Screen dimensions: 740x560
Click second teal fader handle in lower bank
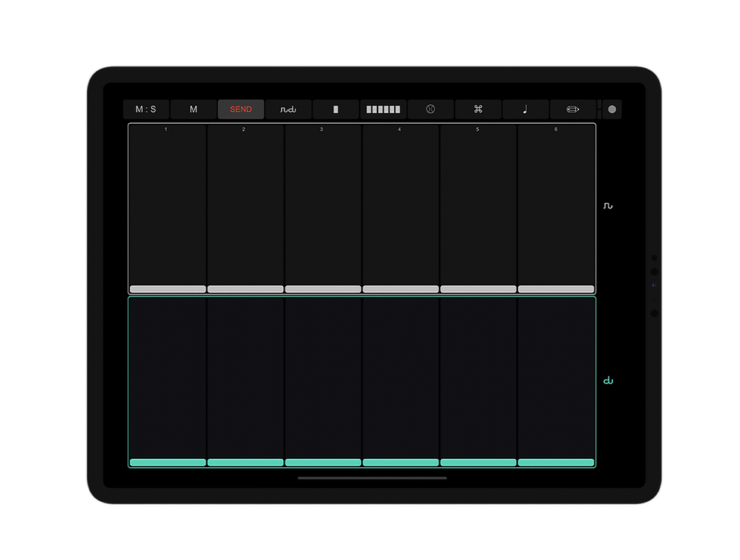(245, 463)
